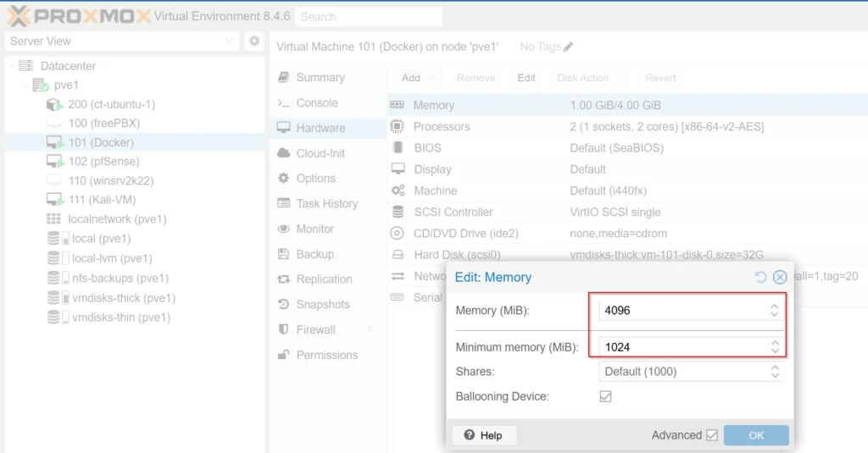The width and height of the screenshot is (868, 453).
Task: Increase Shares value with spinner up
Action: [x=775, y=367]
